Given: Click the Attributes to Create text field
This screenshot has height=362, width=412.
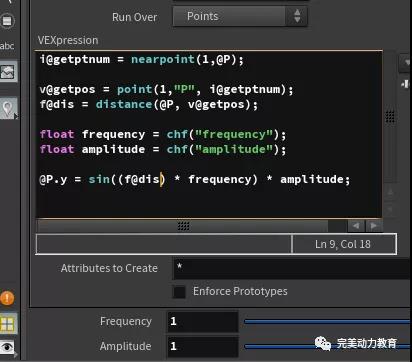Looking at the screenshot, I should pos(292,268).
